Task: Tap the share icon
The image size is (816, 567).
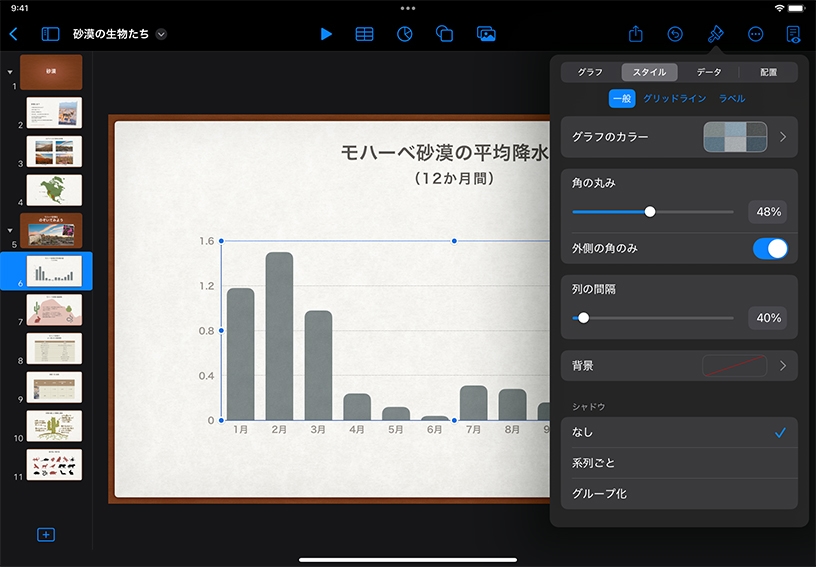Action: coord(636,34)
